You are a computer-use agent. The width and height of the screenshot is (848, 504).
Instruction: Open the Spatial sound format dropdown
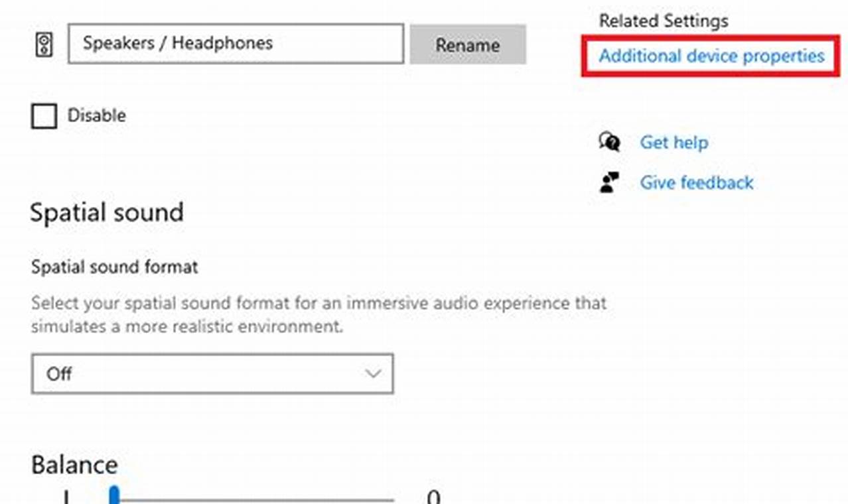[212, 374]
